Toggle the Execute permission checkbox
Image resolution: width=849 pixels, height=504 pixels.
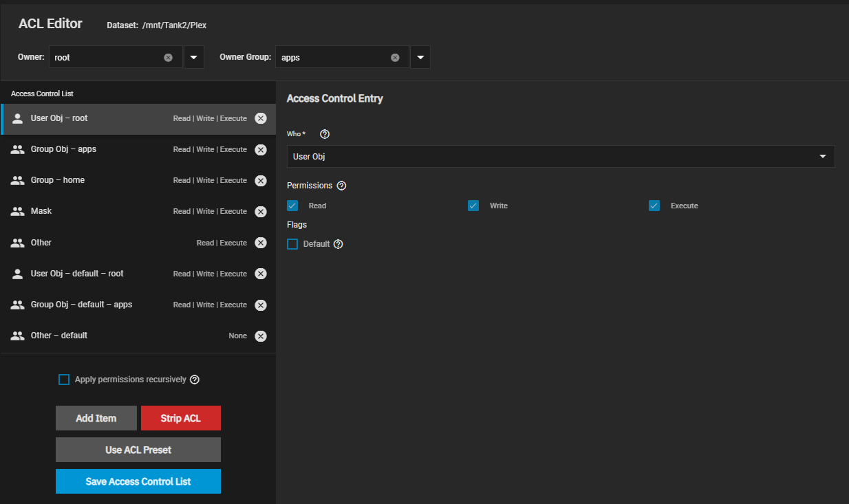coord(654,206)
